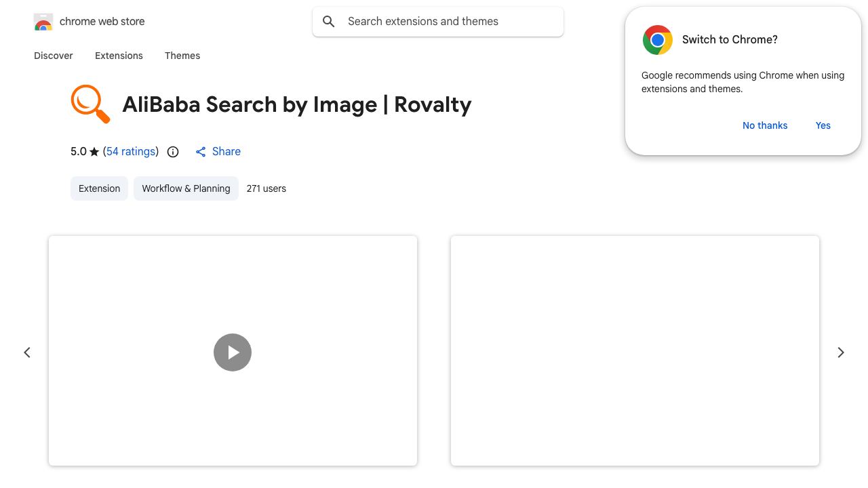
Task: Click the Share icon
Action: pos(201,152)
